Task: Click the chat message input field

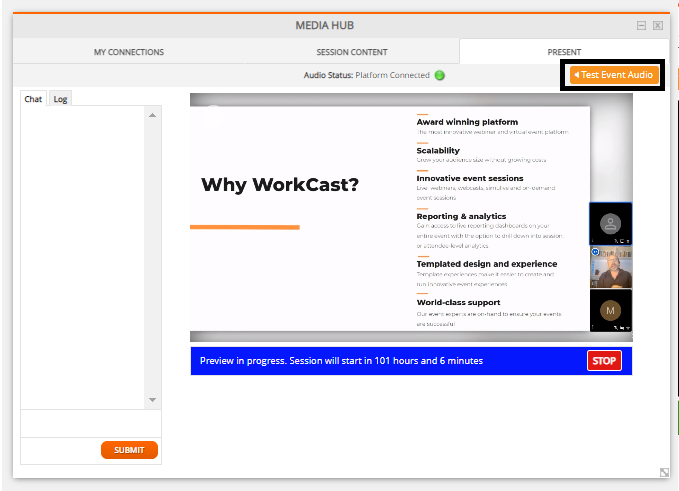Action: click(91, 423)
